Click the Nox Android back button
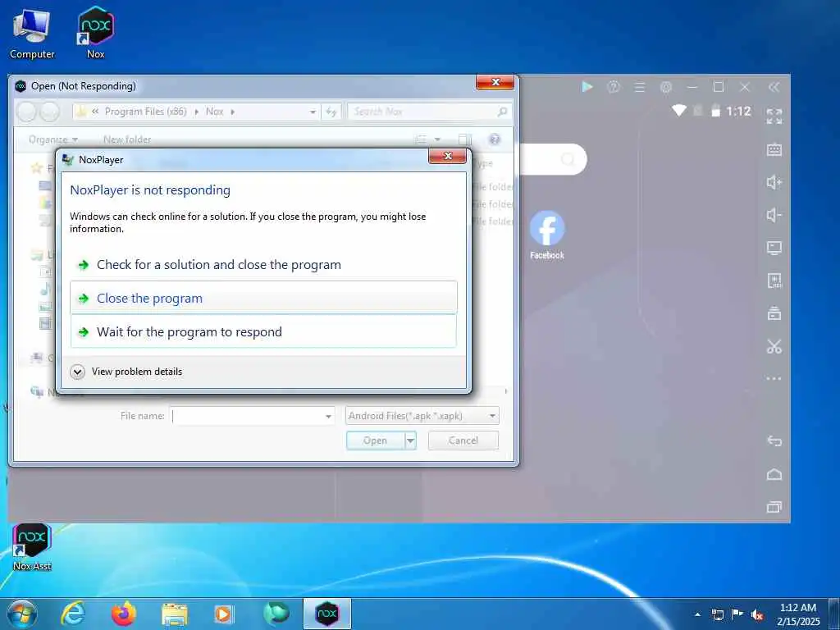Screen dimensions: 840x630 tap(774, 441)
